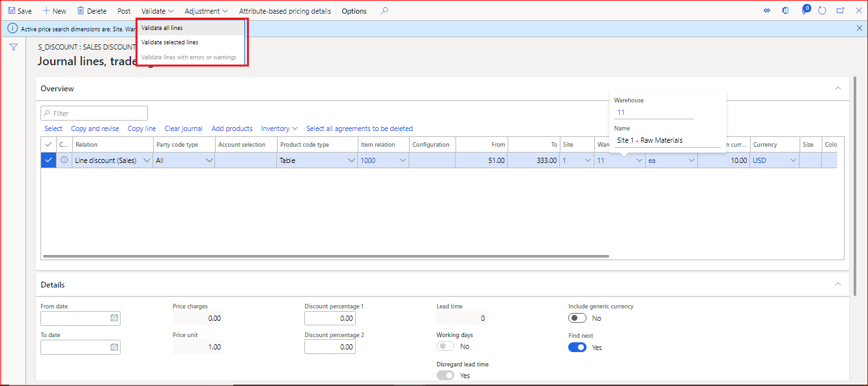Screen dimensions: 868x386
Task: Click Attribute-based pricing details
Action: point(285,11)
